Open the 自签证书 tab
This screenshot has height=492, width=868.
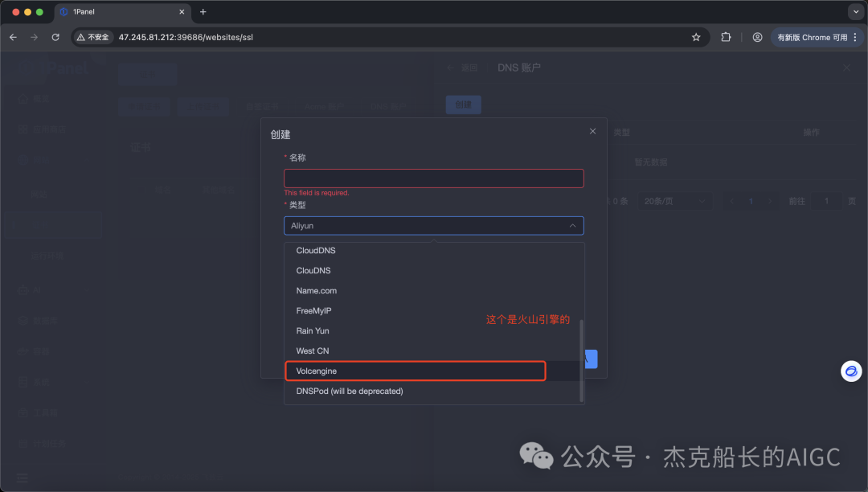pyautogui.click(x=262, y=107)
